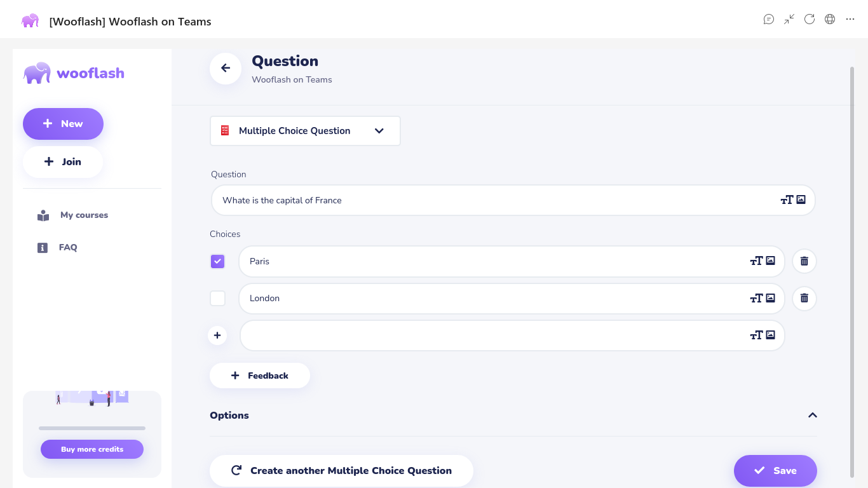Viewport: 868px width, 488px height.
Task: Click the refresh icon in the title bar
Action: [809, 19]
